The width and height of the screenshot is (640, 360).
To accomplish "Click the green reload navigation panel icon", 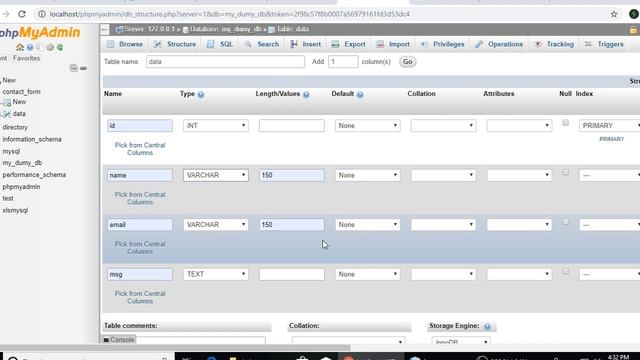I will tap(60, 47).
